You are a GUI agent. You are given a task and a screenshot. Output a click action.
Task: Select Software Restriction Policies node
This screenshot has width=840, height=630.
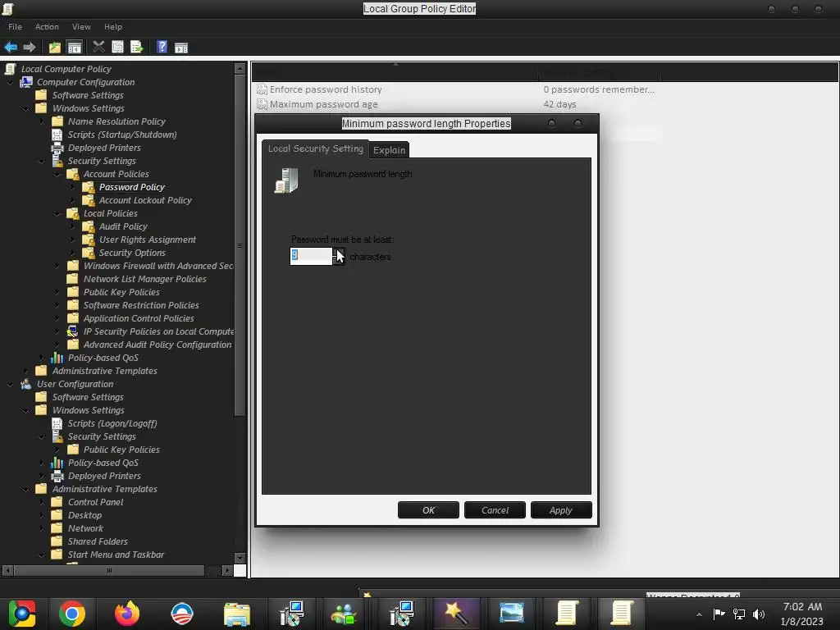(x=141, y=305)
